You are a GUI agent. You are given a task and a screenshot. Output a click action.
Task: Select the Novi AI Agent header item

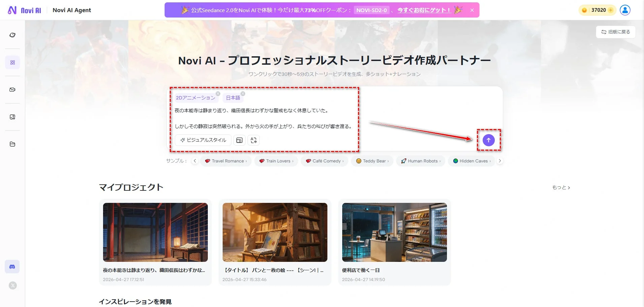(x=71, y=10)
